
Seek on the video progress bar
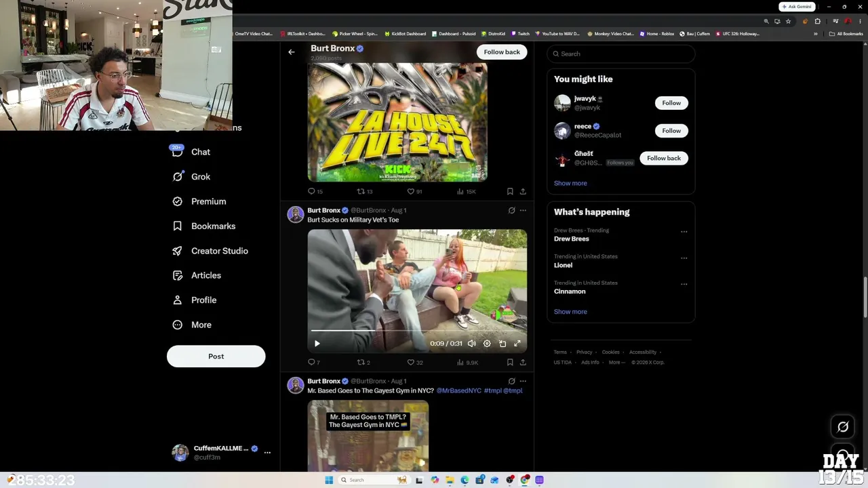click(417, 331)
